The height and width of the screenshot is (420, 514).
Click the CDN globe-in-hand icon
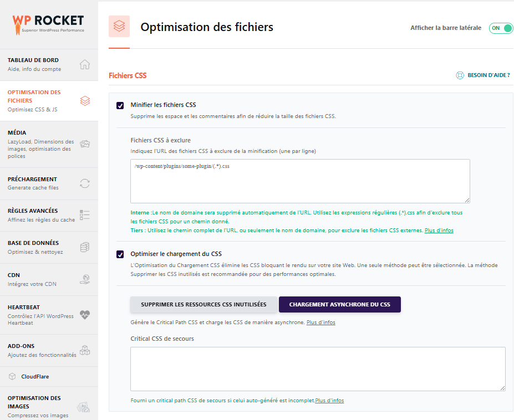[85, 279]
